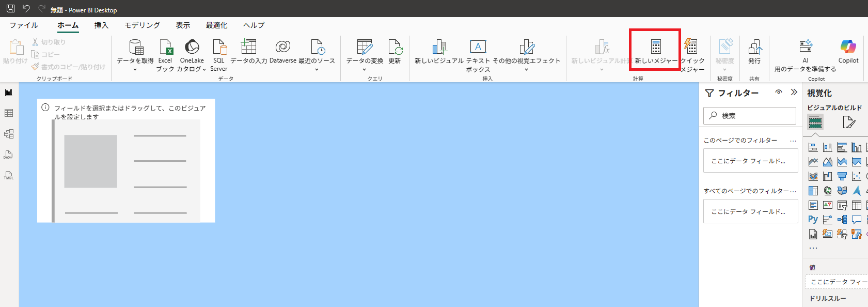This screenshot has width=868, height=307.
Task: Choose the stacked bar chart visual
Action: pos(813,147)
